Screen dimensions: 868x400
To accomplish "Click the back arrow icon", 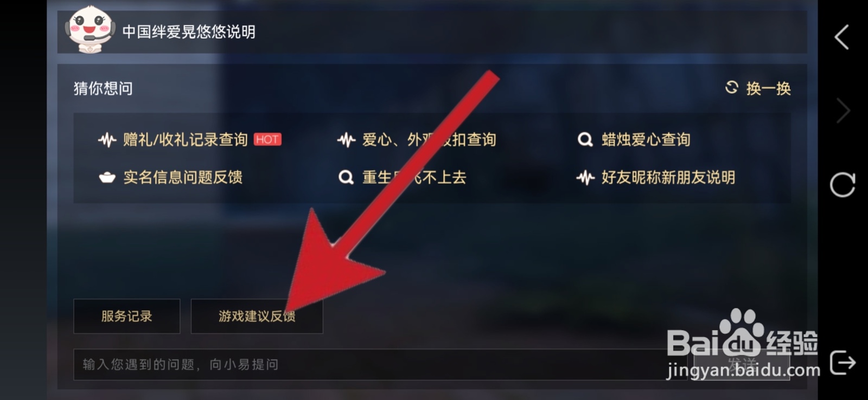I will point(841,37).
